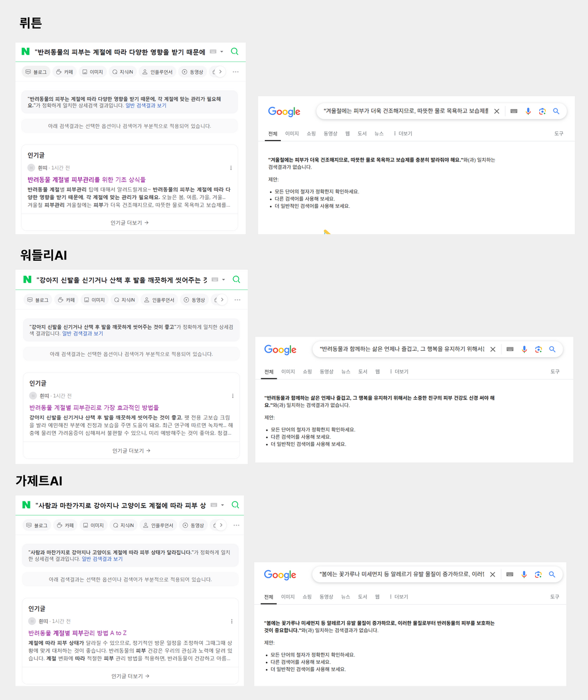Open the ellipsis more menu in the 워들리AI Naver tab row

pos(237,300)
